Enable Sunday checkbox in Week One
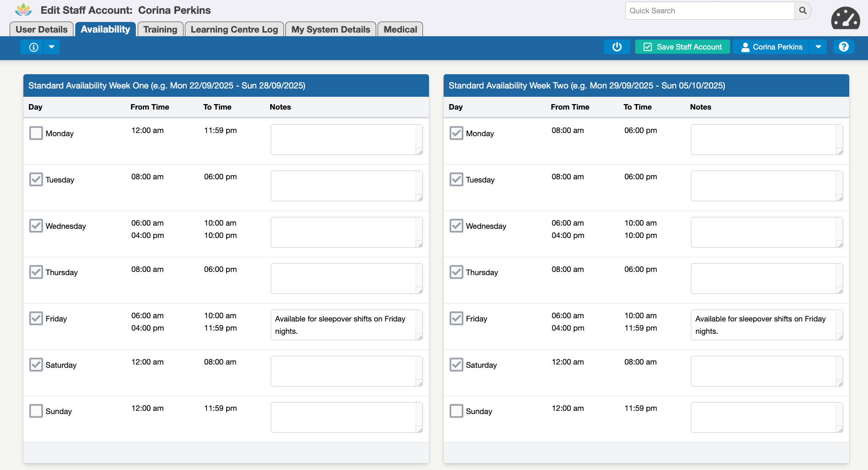This screenshot has height=470, width=868. (36, 411)
